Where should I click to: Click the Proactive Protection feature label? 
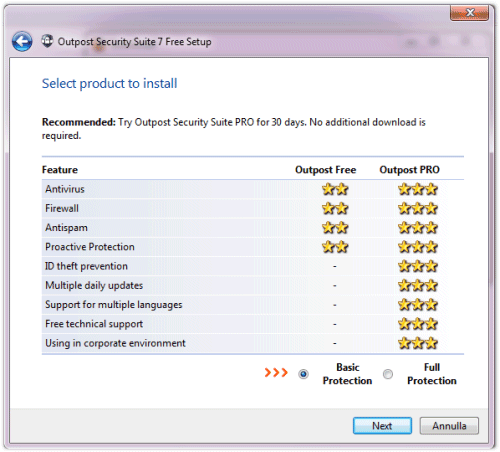pos(90,247)
